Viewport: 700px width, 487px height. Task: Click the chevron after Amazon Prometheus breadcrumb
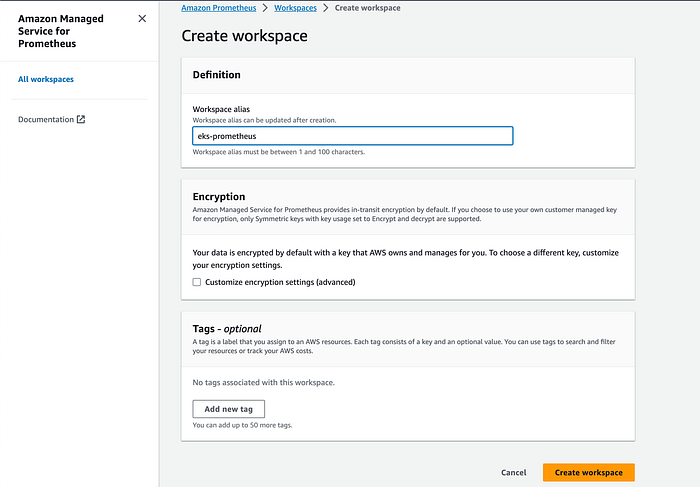click(x=265, y=8)
